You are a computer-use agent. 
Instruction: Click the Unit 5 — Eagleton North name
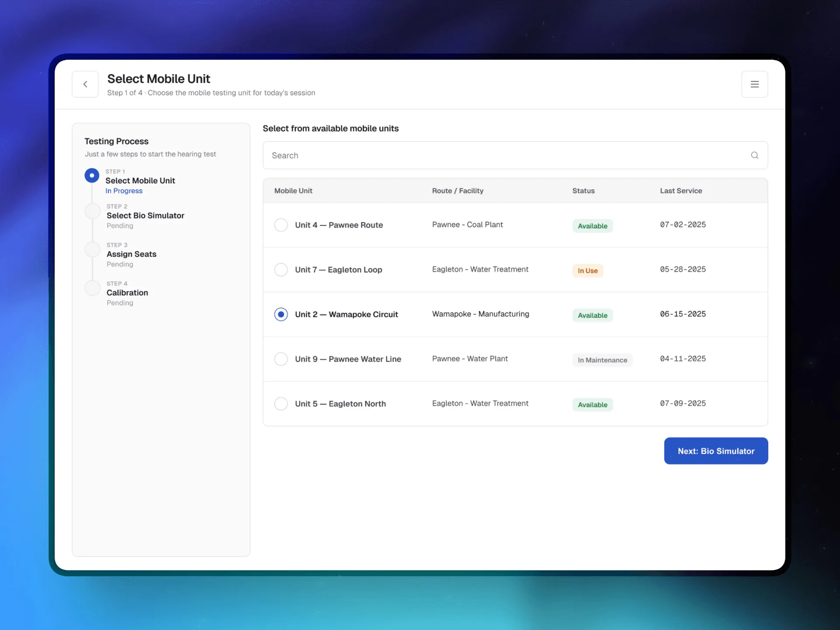point(340,403)
